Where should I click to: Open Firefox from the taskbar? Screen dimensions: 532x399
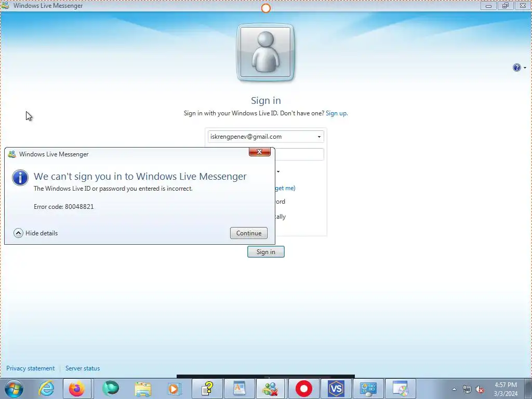point(77,389)
